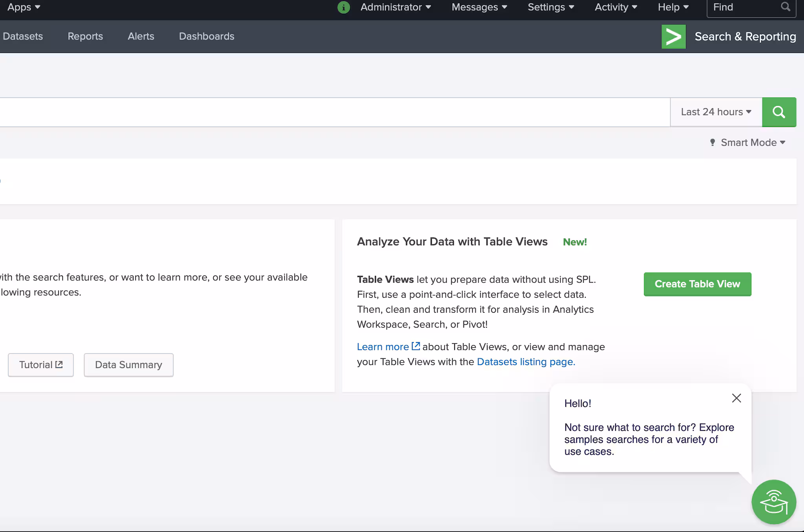Screen dimensions: 804x532
Task: Click the Search & Reporting app logo
Action: (673, 36)
